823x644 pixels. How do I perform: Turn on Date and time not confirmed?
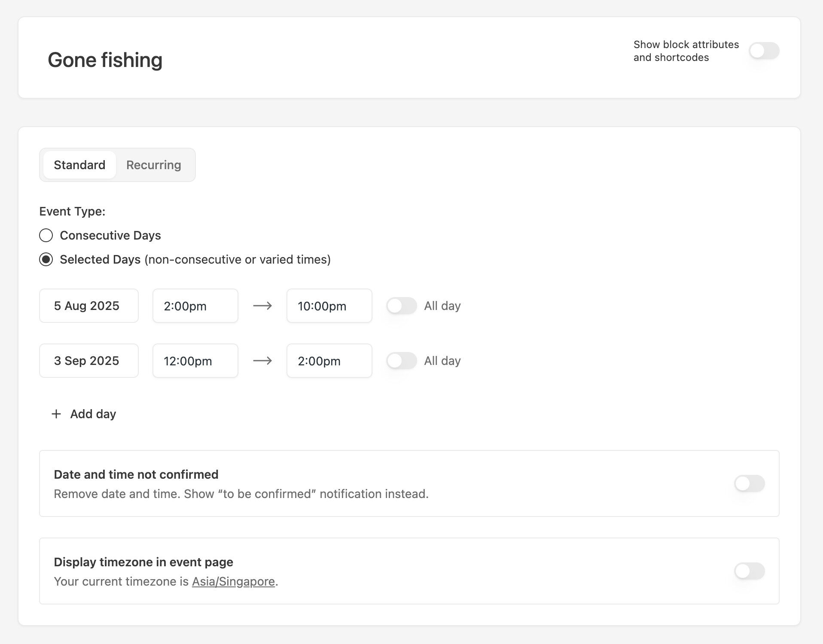pos(749,483)
